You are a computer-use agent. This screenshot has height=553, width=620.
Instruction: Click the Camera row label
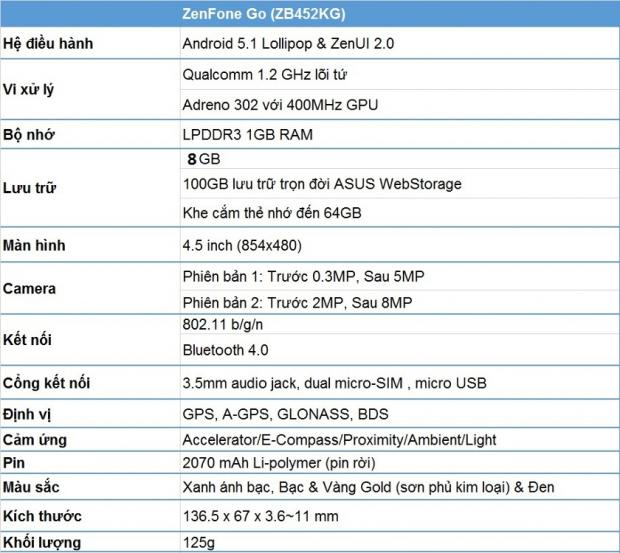pos(30,289)
